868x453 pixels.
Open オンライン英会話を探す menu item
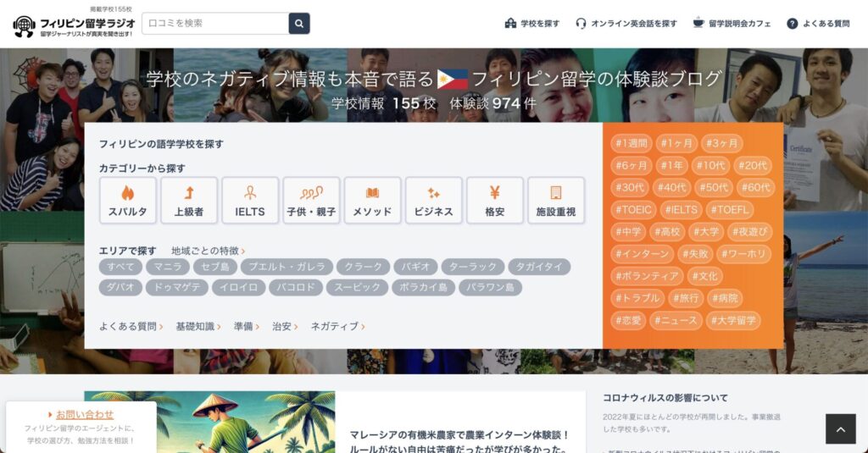(626, 23)
